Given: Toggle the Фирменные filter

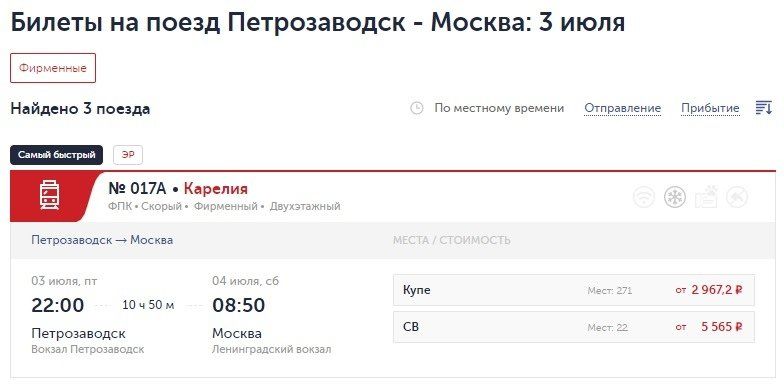Looking at the screenshot, I should click(53, 68).
